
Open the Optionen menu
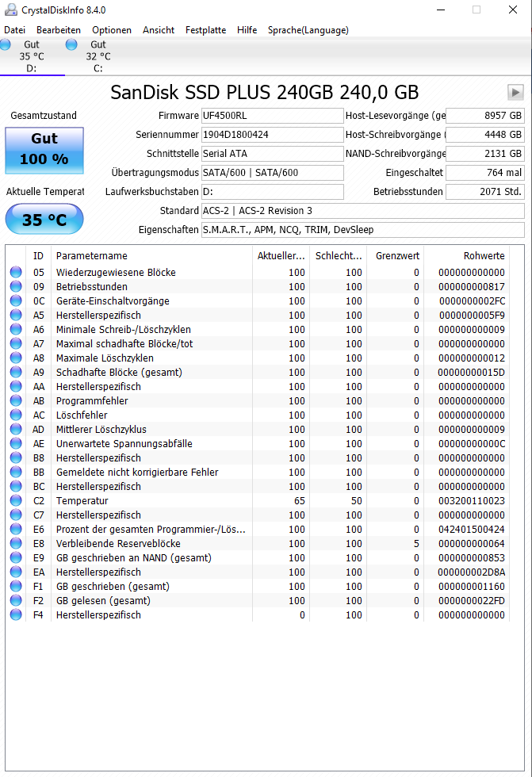[112, 30]
